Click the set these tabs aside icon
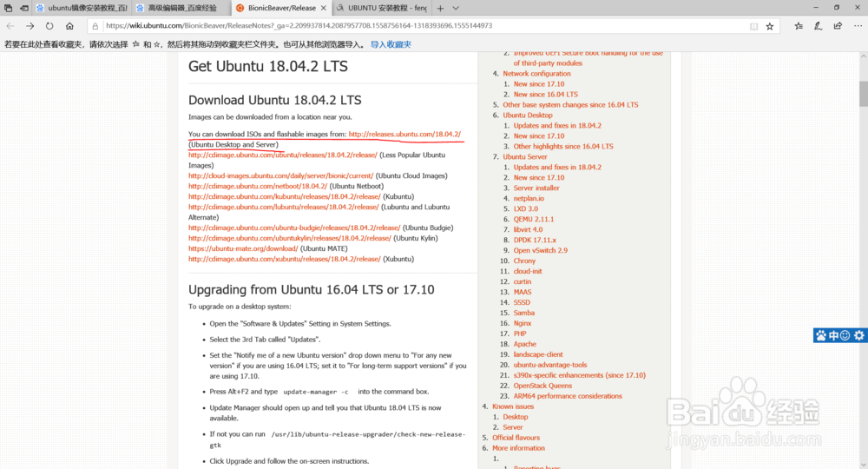 24,9
